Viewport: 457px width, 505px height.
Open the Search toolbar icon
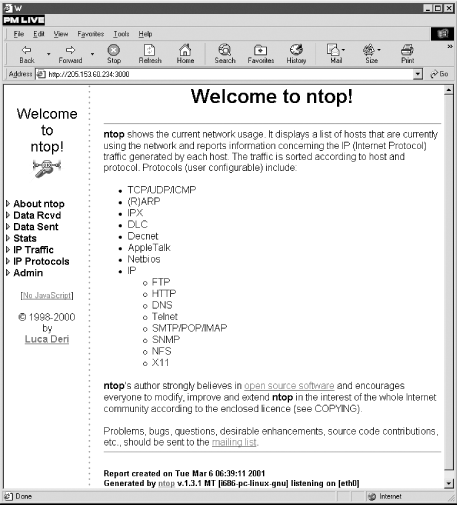click(x=225, y=50)
